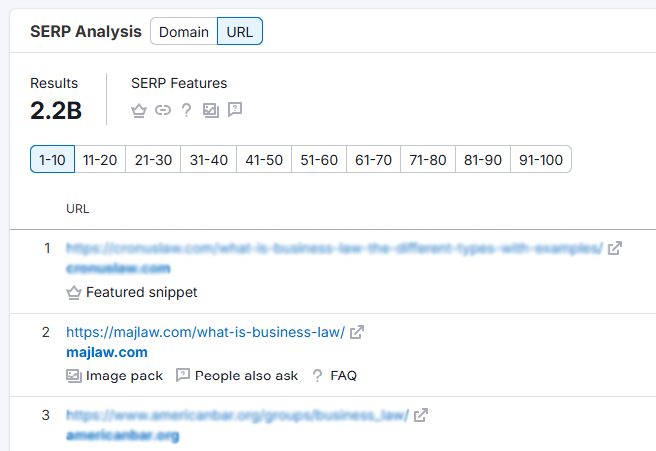Show results 31-40

click(x=208, y=159)
